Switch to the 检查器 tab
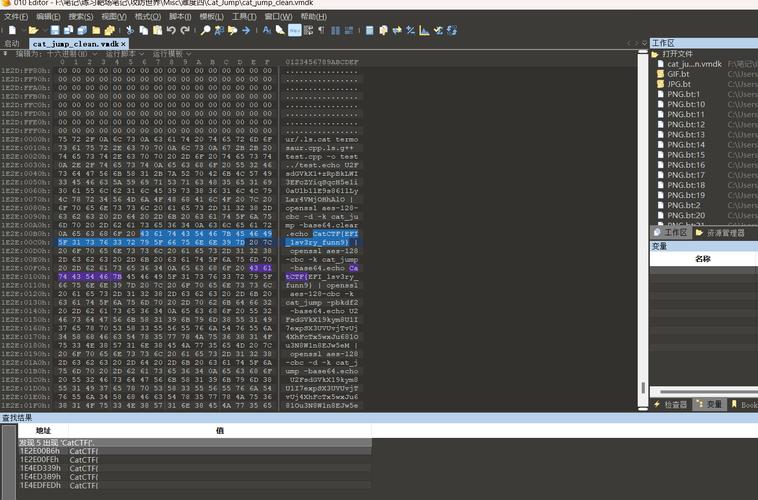 point(671,404)
